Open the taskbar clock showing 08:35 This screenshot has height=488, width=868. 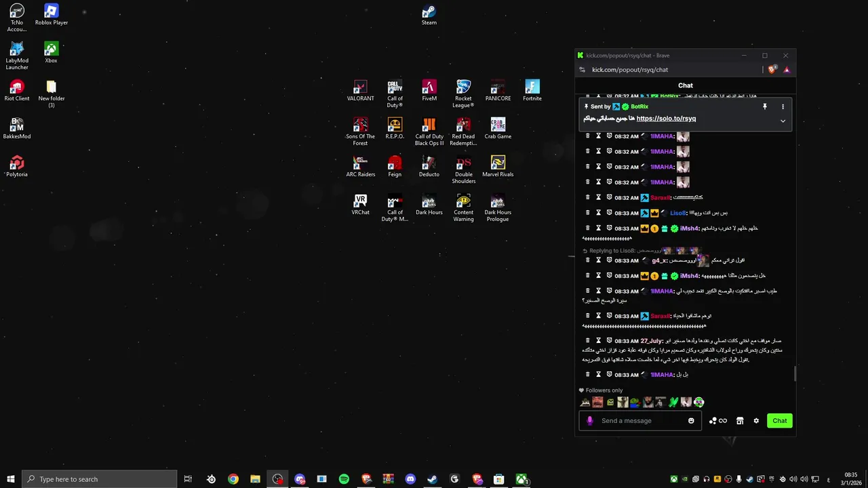pyautogui.click(x=850, y=479)
